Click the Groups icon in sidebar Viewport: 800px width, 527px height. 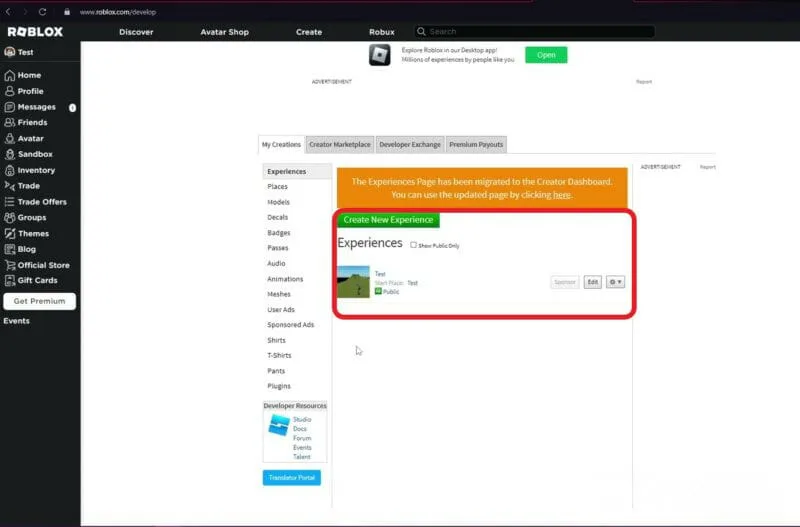point(10,218)
